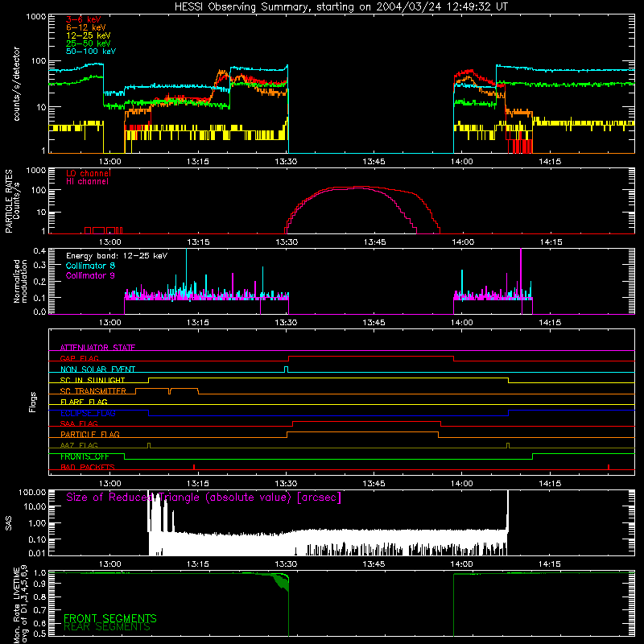The height and width of the screenshot is (644, 644).
Task: Click the REAR SEGMENTS legend label
Action: coord(107,627)
